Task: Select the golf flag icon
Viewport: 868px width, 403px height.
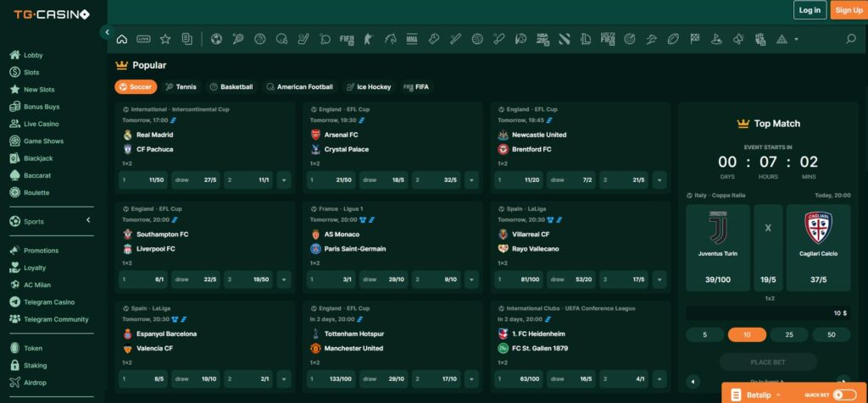Action: click(716, 39)
